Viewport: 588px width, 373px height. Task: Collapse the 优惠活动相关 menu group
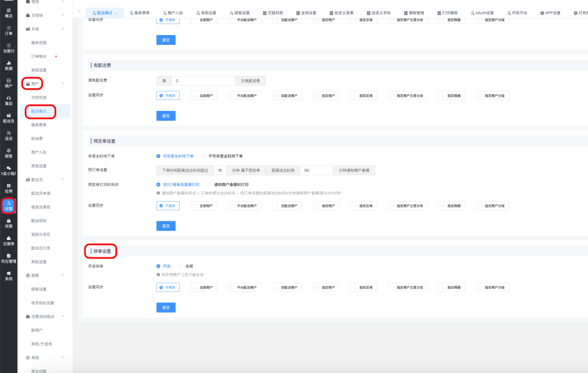63,317
